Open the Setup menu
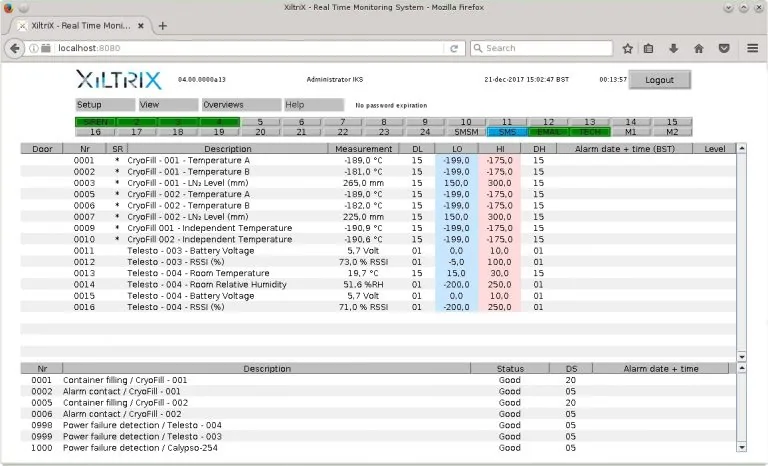 (x=105, y=105)
